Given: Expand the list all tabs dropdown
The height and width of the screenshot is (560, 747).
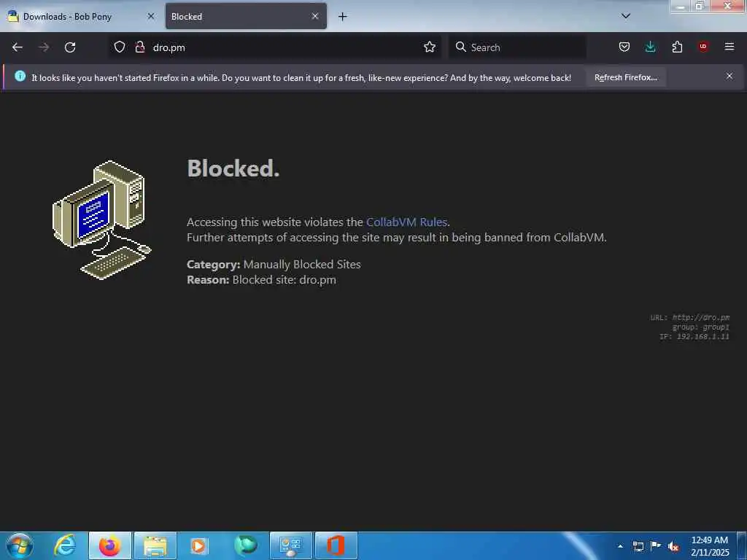Looking at the screenshot, I should [x=626, y=16].
